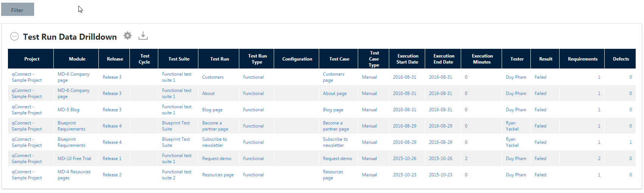This screenshot has height=193, width=644.
Task: Open the Blueprint Test Suite link for Become a partner
Action: click(176, 126)
